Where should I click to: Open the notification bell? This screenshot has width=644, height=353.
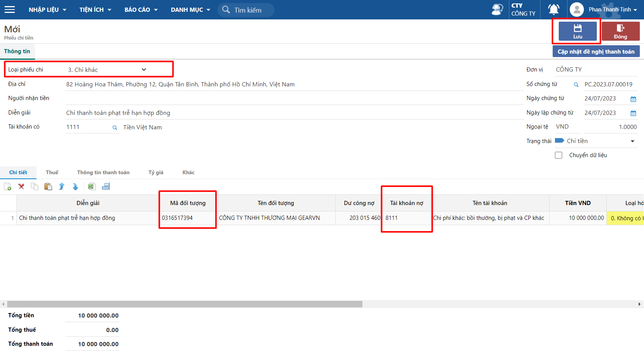point(554,10)
